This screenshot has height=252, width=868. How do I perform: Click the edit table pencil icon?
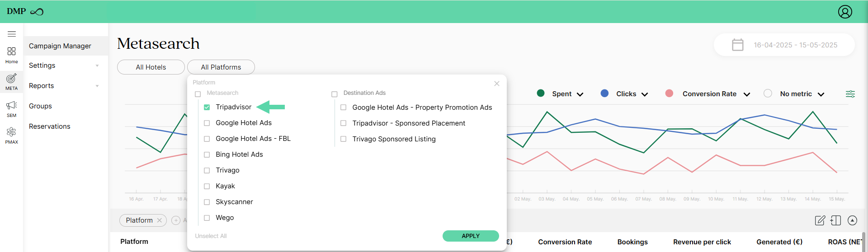pyautogui.click(x=820, y=220)
